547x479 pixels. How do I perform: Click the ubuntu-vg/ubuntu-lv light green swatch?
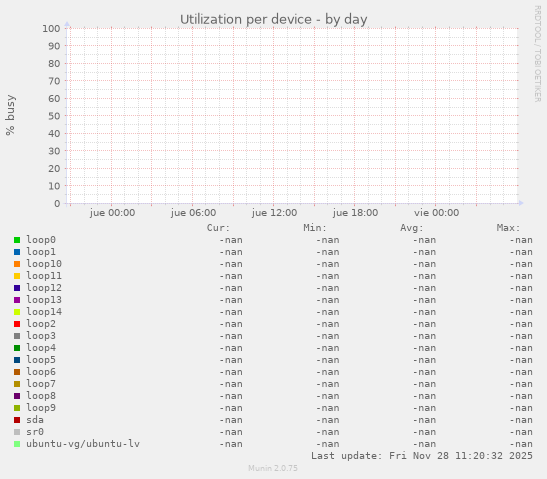[x=17, y=444]
